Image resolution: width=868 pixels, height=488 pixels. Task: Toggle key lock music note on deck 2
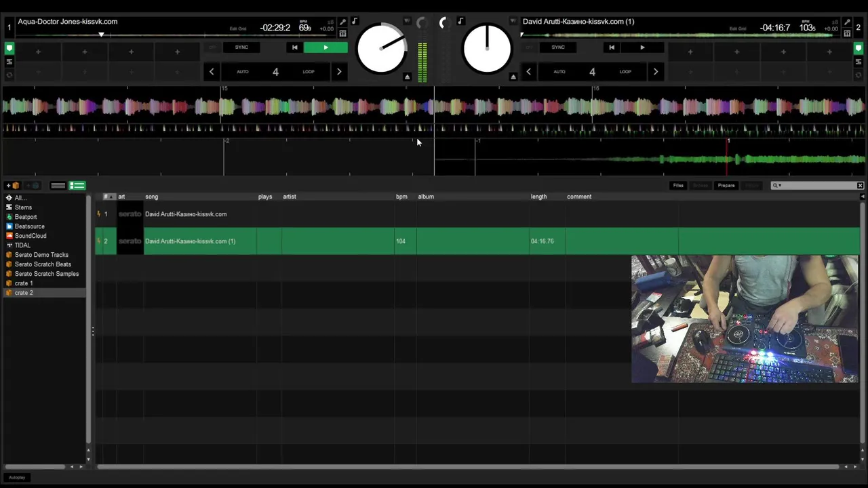[460, 22]
